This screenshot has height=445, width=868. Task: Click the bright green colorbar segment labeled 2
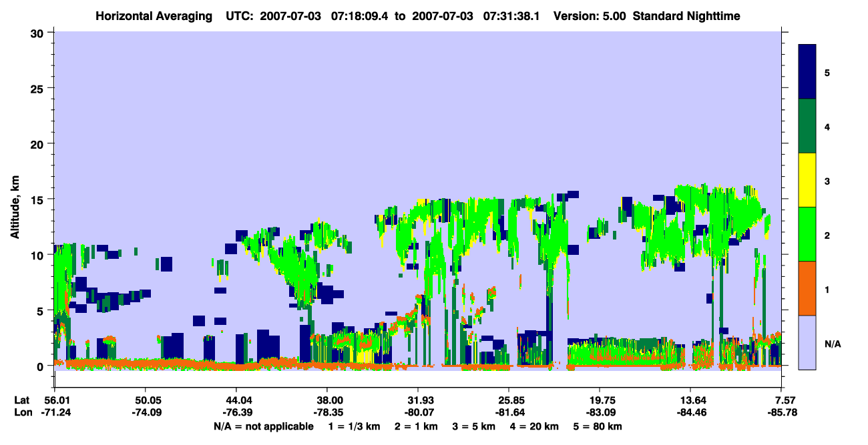pos(807,234)
